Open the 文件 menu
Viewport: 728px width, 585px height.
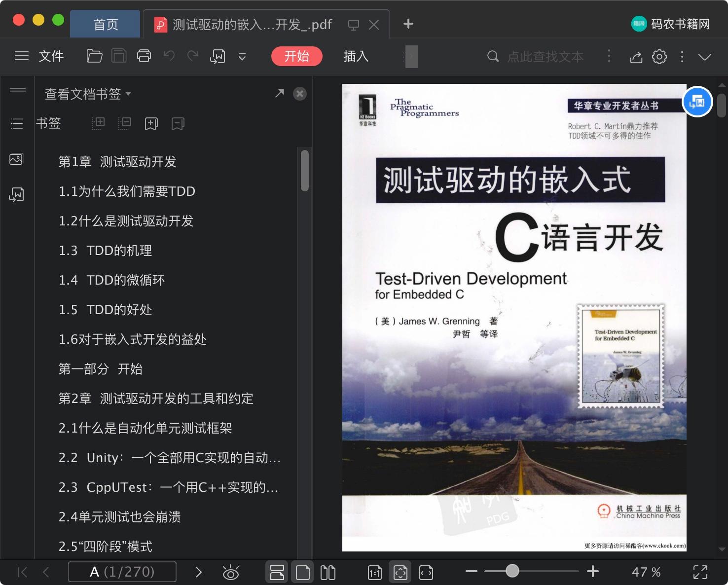pyautogui.click(x=51, y=56)
